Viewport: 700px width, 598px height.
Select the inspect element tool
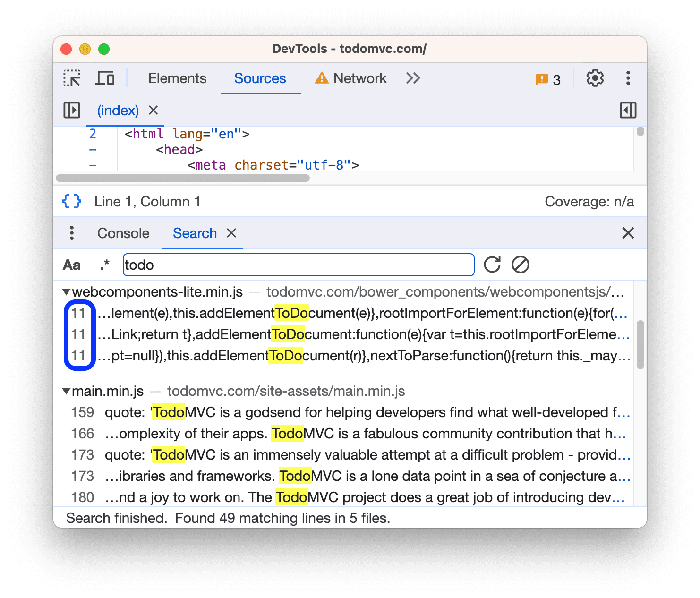click(72, 78)
